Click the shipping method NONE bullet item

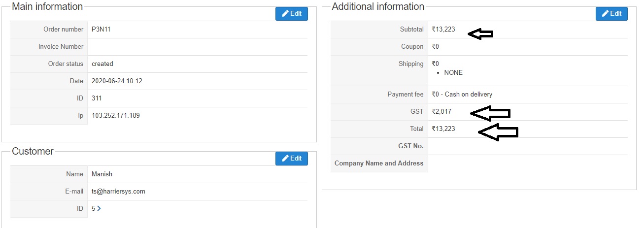453,73
